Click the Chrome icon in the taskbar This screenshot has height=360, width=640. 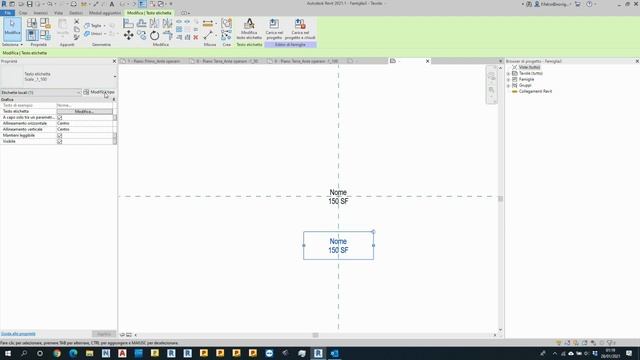click(x=57, y=353)
